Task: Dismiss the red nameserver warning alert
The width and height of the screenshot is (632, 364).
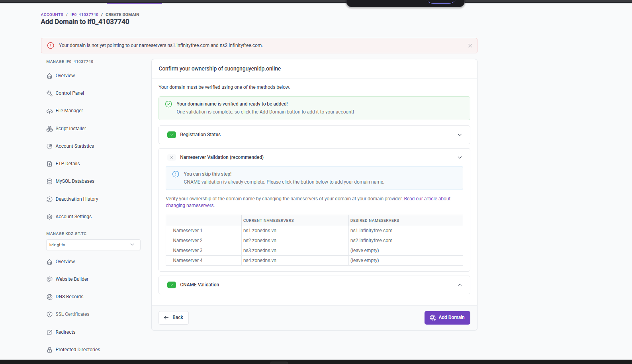Action: (470, 46)
